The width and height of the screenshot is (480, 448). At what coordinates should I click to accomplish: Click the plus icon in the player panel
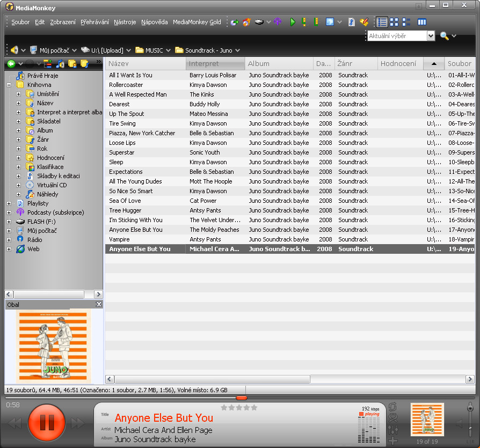[x=393, y=440]
